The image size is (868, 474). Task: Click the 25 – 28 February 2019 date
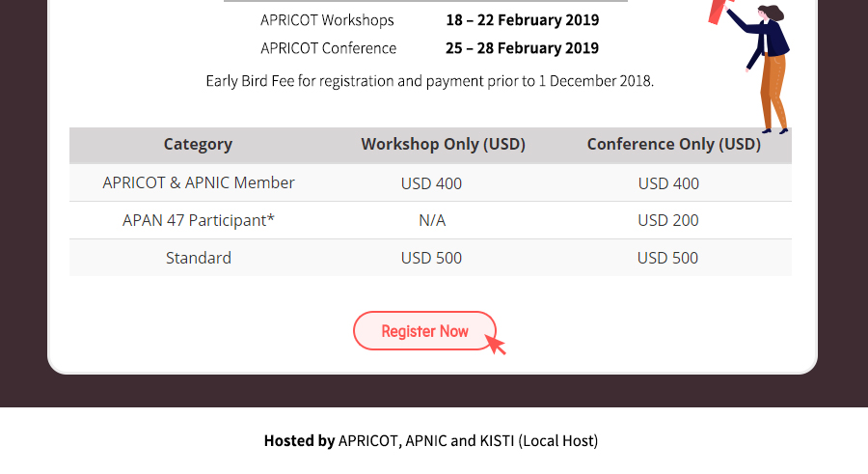coord(522,48)
